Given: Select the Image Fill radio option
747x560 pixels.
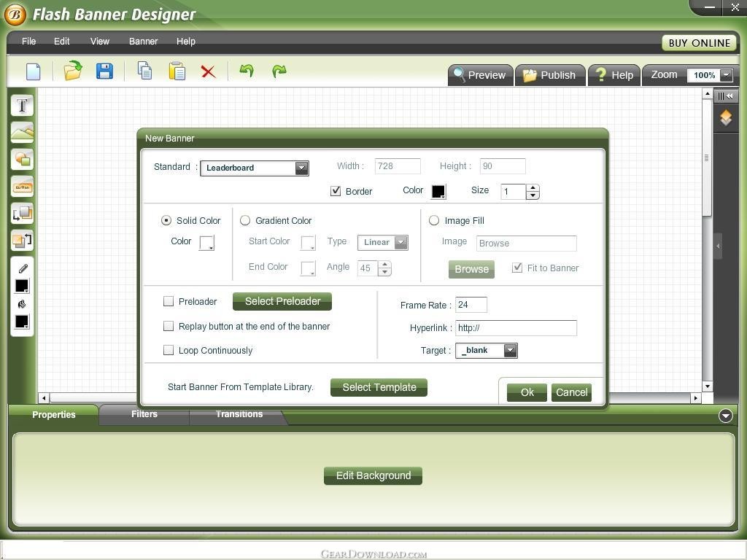Looking at the screenshot, I should coord(434,220).
